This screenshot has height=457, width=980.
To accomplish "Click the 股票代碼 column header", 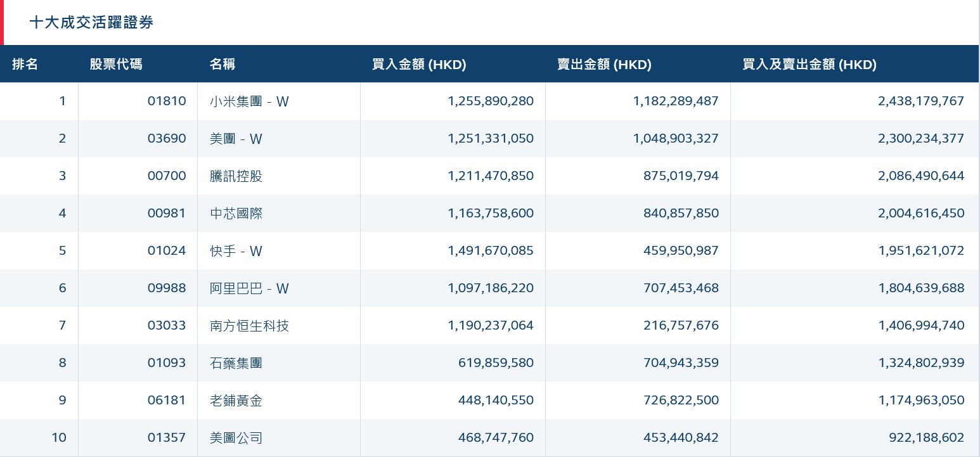I will [116, 64].
